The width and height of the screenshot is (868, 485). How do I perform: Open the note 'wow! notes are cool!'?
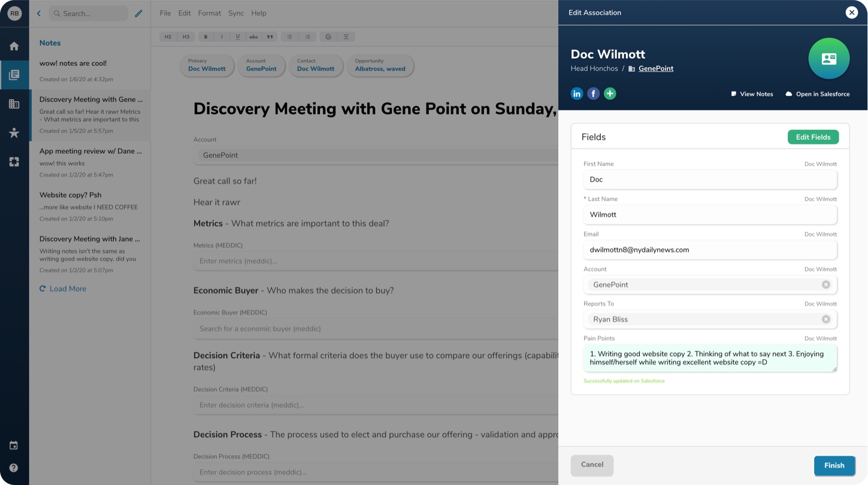click(90, 71)
